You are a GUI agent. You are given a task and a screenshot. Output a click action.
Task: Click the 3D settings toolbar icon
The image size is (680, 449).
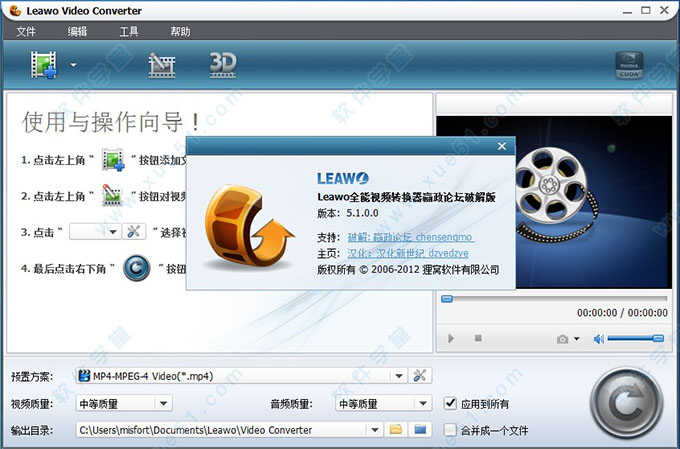222,66
